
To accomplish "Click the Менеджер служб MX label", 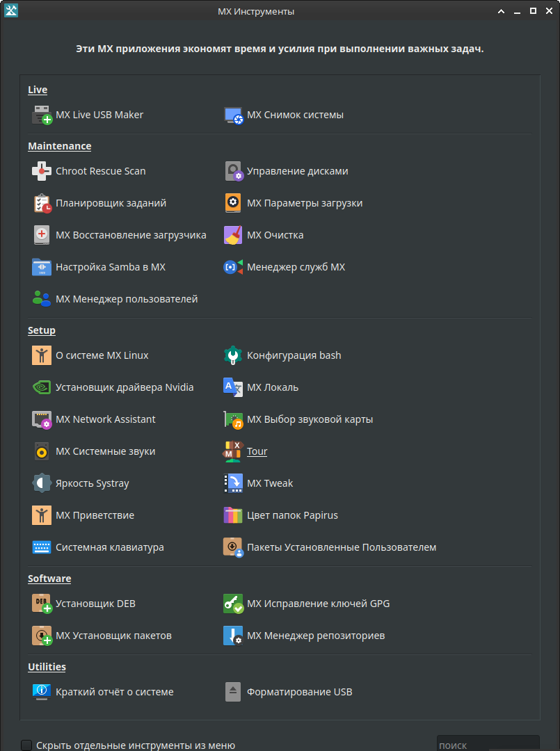I will (x=296, y=267).
